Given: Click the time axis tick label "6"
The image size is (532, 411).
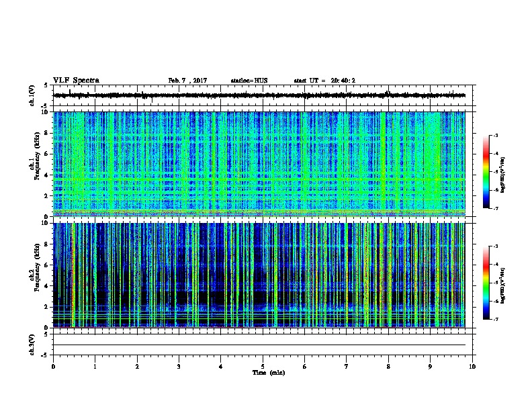Looking at the screenshot, I should pyautogui.click(x=304, y=366).
